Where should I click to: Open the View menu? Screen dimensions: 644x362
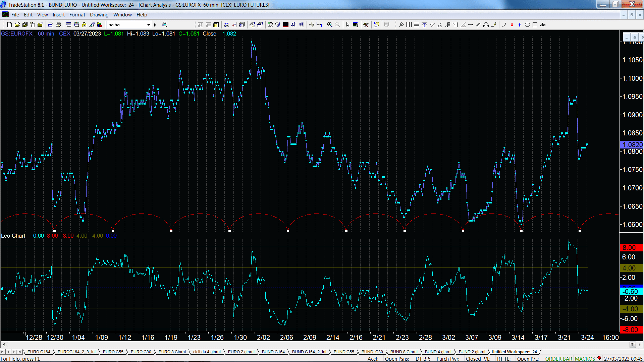(x=42, y=15)
